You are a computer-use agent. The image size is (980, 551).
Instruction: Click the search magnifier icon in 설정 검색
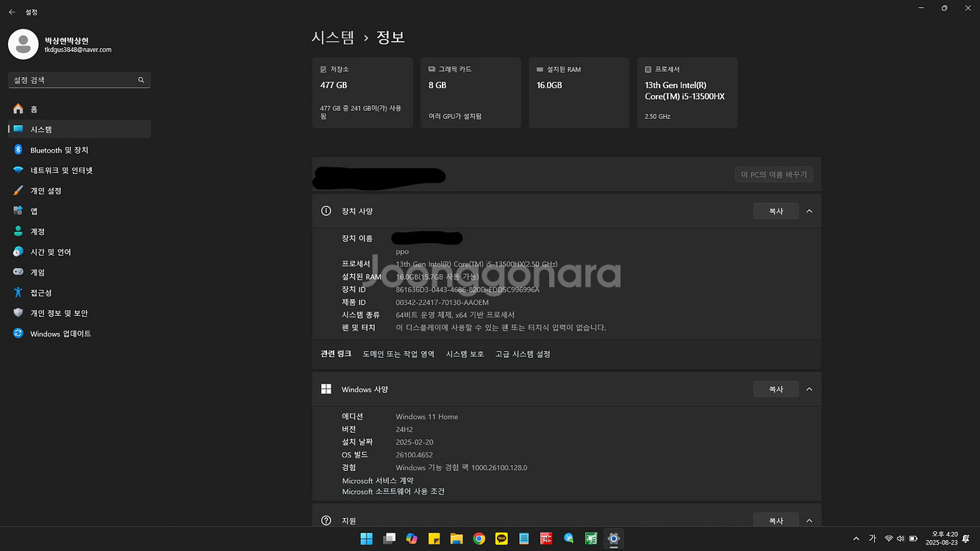tap(141, 80)
